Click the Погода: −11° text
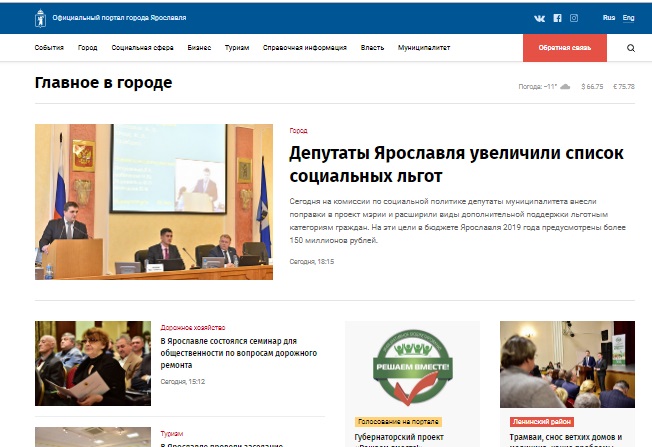Image resolution: width=652 pixels, height=447 pixels. tap(537, 86)
